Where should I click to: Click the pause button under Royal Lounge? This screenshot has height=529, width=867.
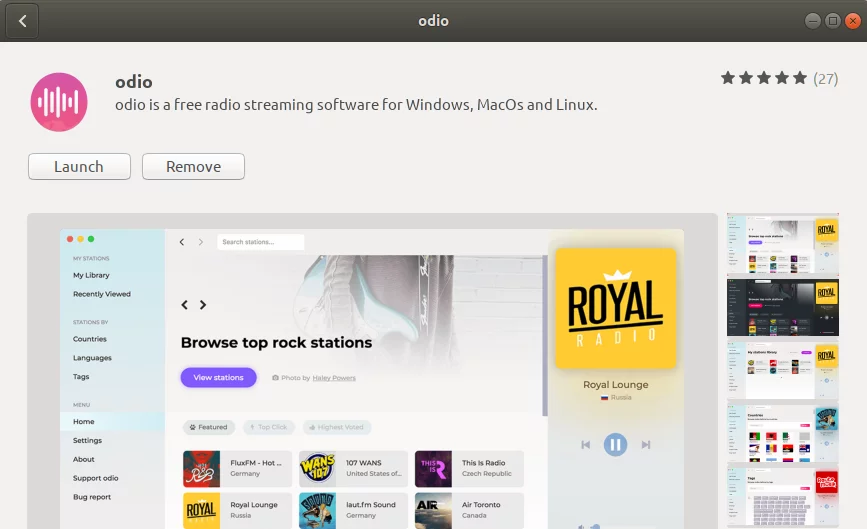(615, 444)
